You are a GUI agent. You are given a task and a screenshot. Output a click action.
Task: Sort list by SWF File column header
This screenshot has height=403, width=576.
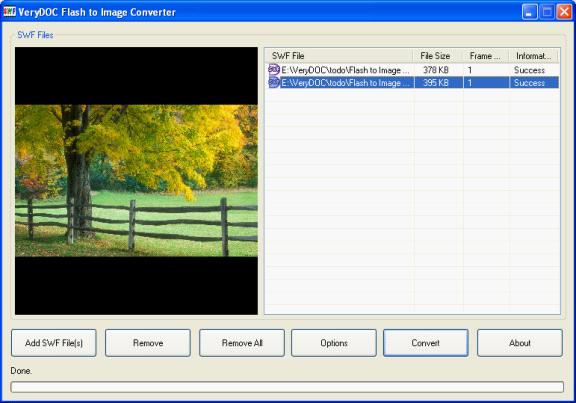pos(338,56)
